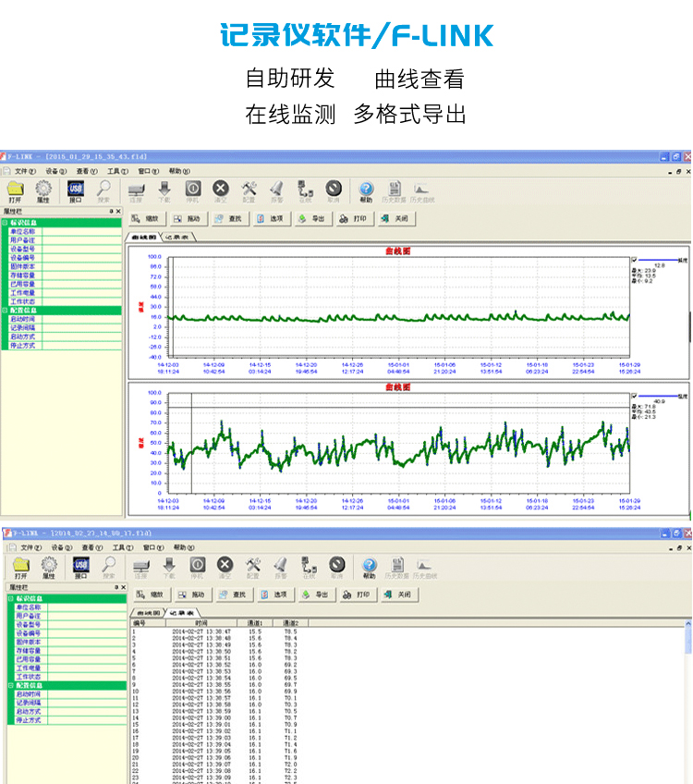Click 历史数据 icon in upper window
This screenshot has width=693, height=784.
tap(395, 191)
